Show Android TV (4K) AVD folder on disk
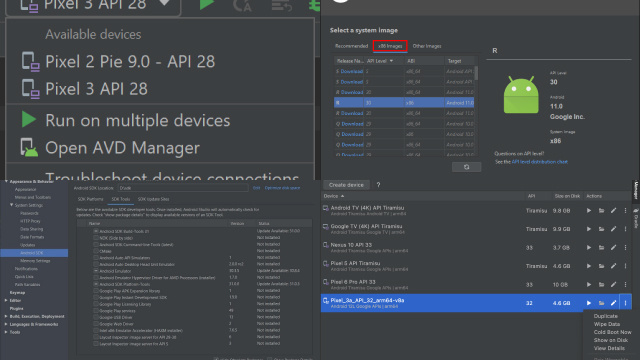The width and height of the screenshot is (640, 360). click(601, 211)
